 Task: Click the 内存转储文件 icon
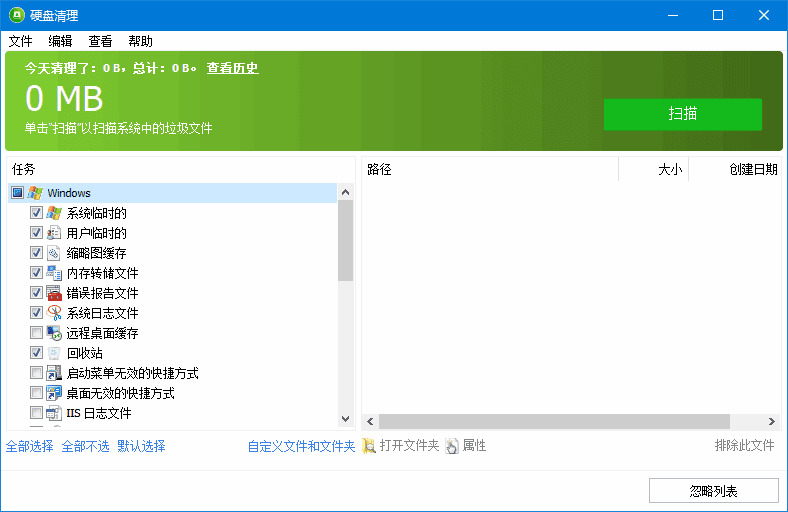[x=54, y=273]
